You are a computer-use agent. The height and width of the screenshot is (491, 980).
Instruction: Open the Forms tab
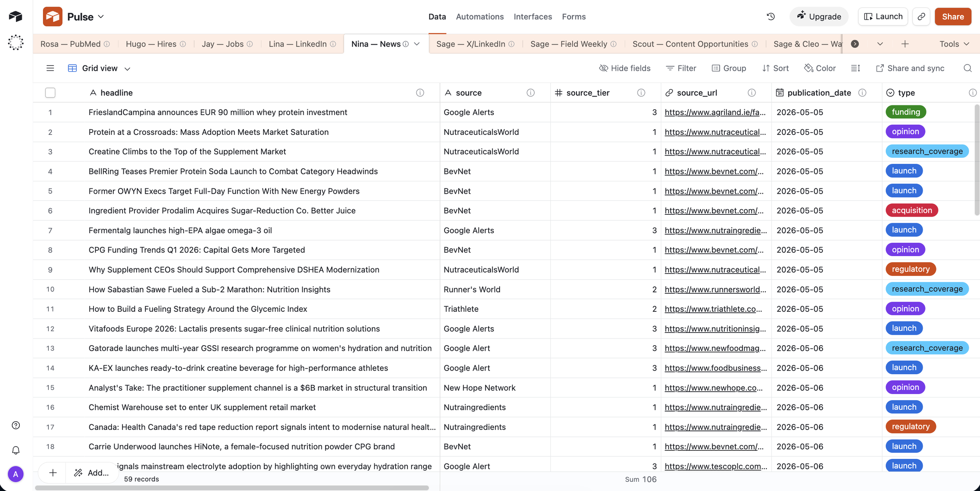[x=574, y=17]
